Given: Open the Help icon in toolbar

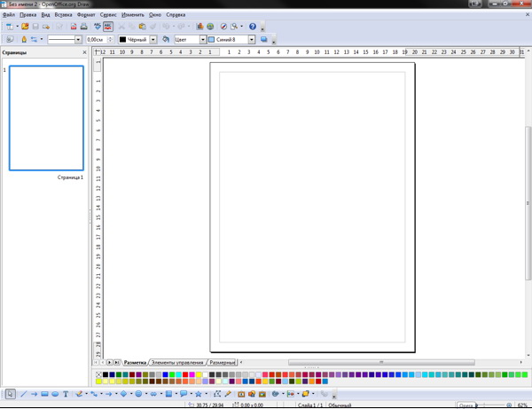Looking at the screenshot, I should tap(253, 27).
